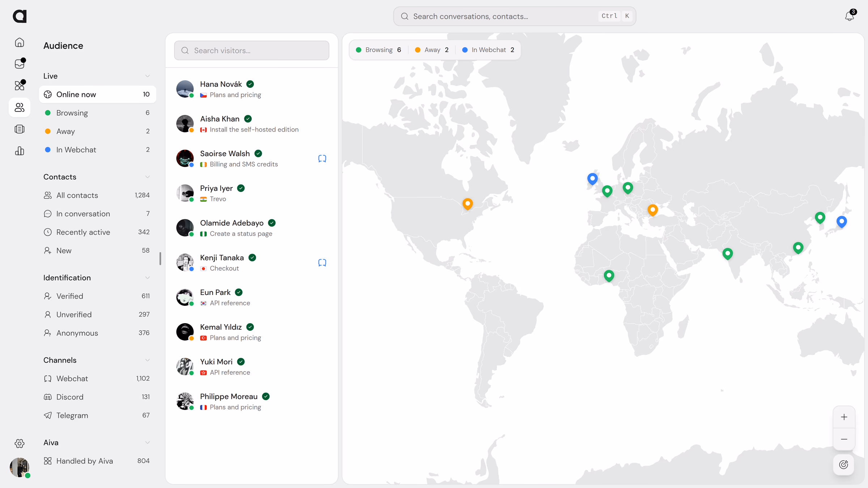868x488 pixels.
Task: Zoom in on the map
Action: 844,417
